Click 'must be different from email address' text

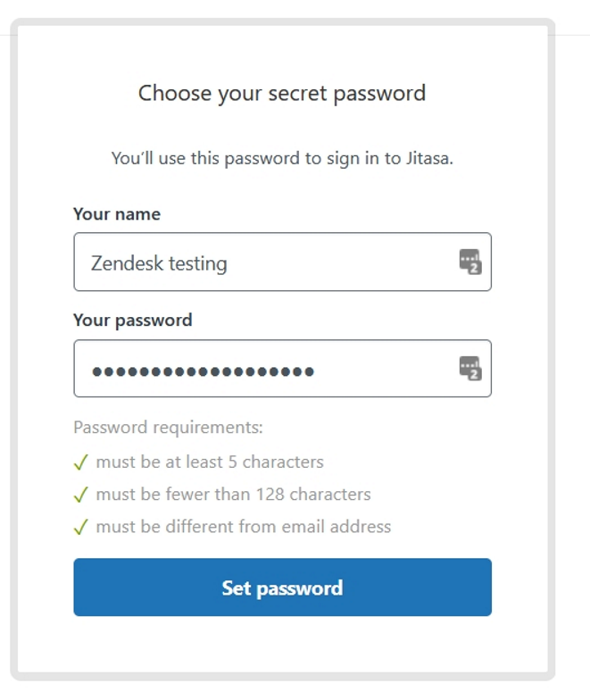[x=243, y=527]
